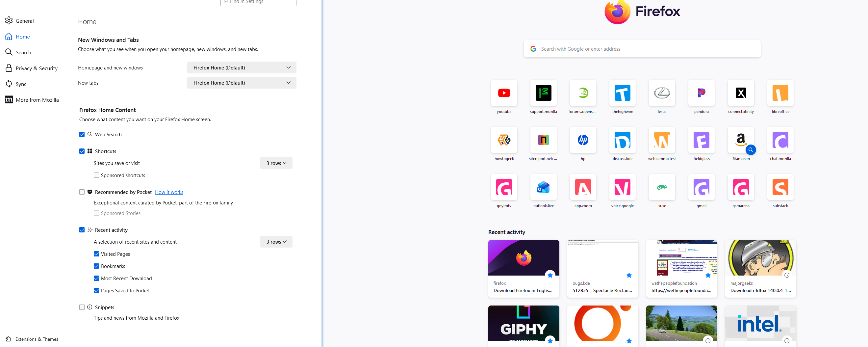Open the libreoffice shortcut tile
This screenshot has height=347, width=868.
tap(780, 93)
